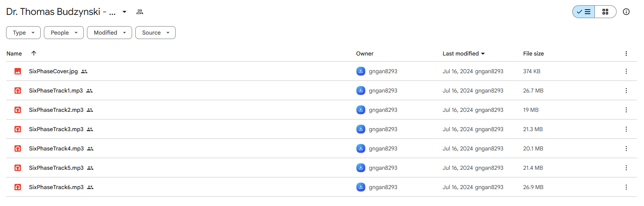Click owner avatar in SixPhaseCover.jpg row
This screenshot has width=644, height=206.
coord(361,71)
